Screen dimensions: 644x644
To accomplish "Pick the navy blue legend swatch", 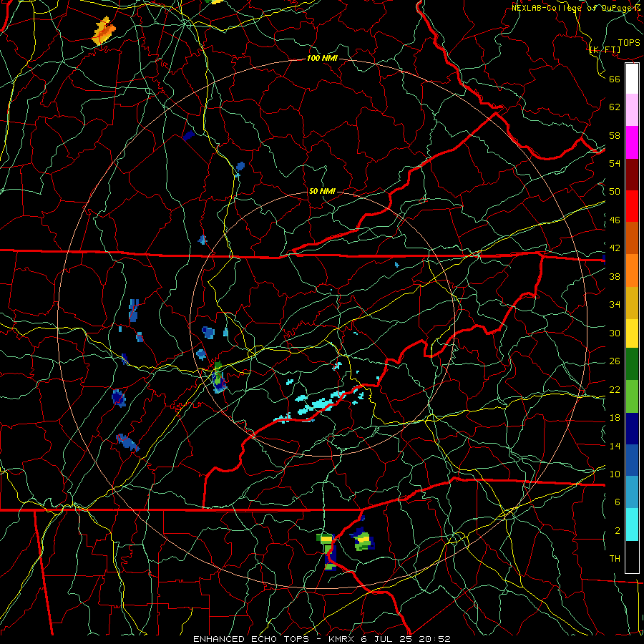I will [x=632, y=429].
